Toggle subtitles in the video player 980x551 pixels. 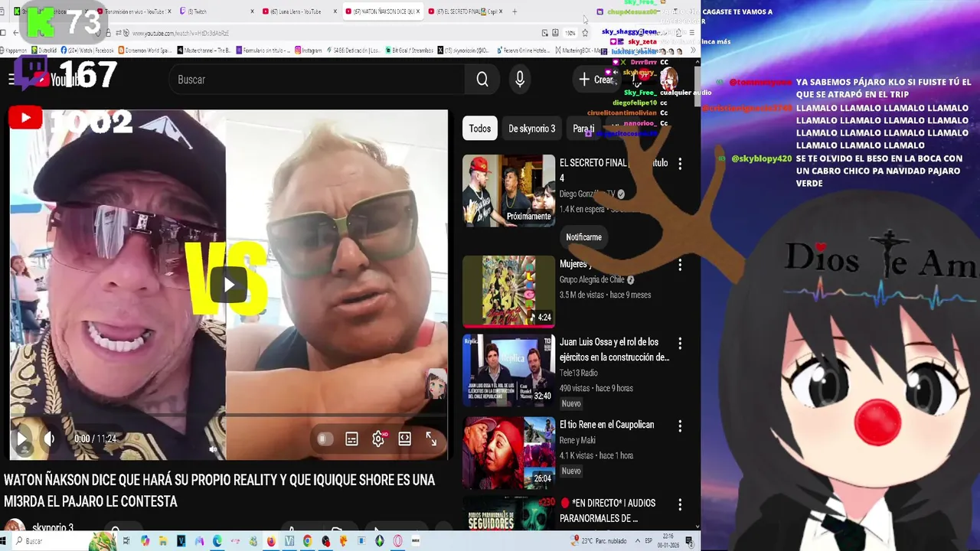tap(351, 439)
